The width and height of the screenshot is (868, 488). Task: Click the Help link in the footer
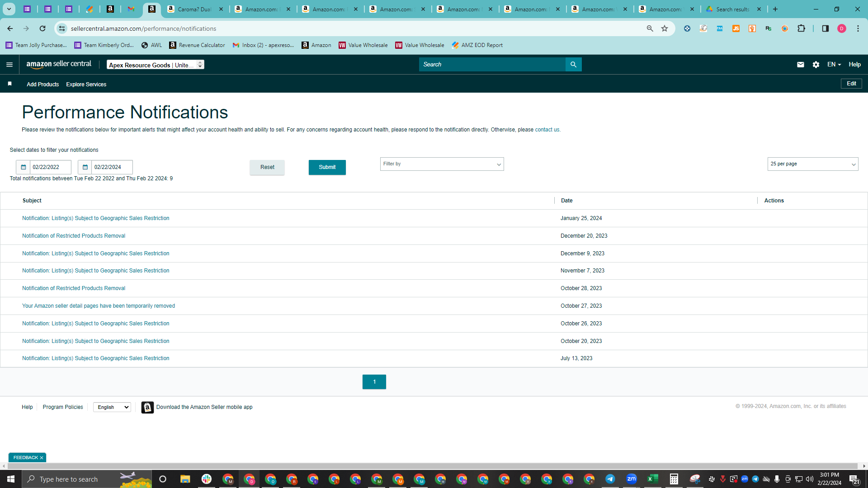tap(27, 407)
